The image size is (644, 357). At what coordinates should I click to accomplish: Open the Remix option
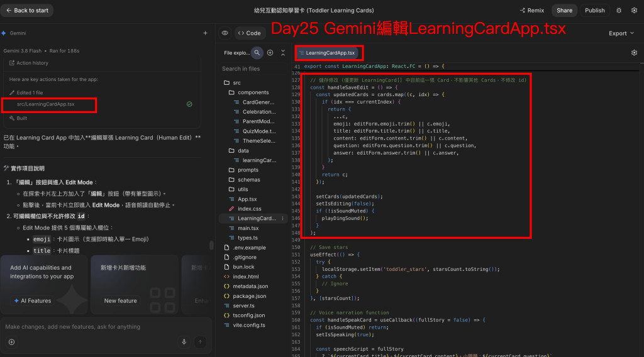[532, 10]
